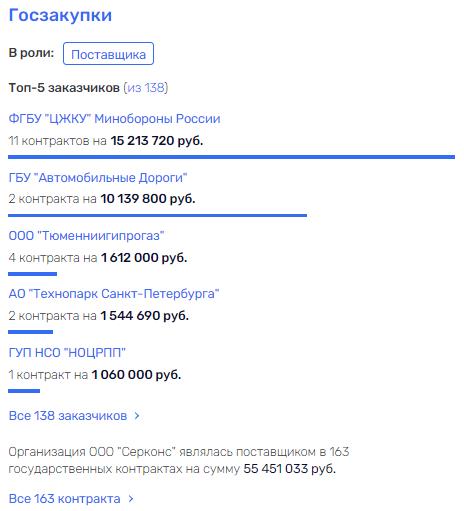The width and height of the screenshot is (464, 511).
Task: Click the 55 451 033 руб. total sum
Action: pyautogui.click(x=289, y=469)
